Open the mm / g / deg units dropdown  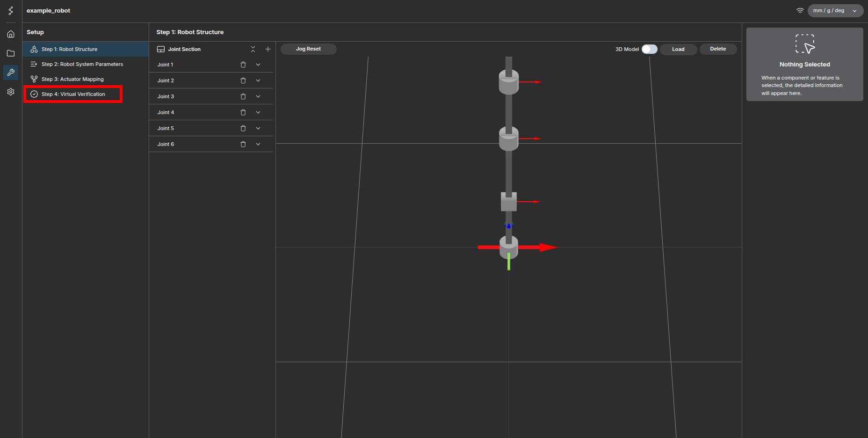pyautogui.click(x=835, y=11)
